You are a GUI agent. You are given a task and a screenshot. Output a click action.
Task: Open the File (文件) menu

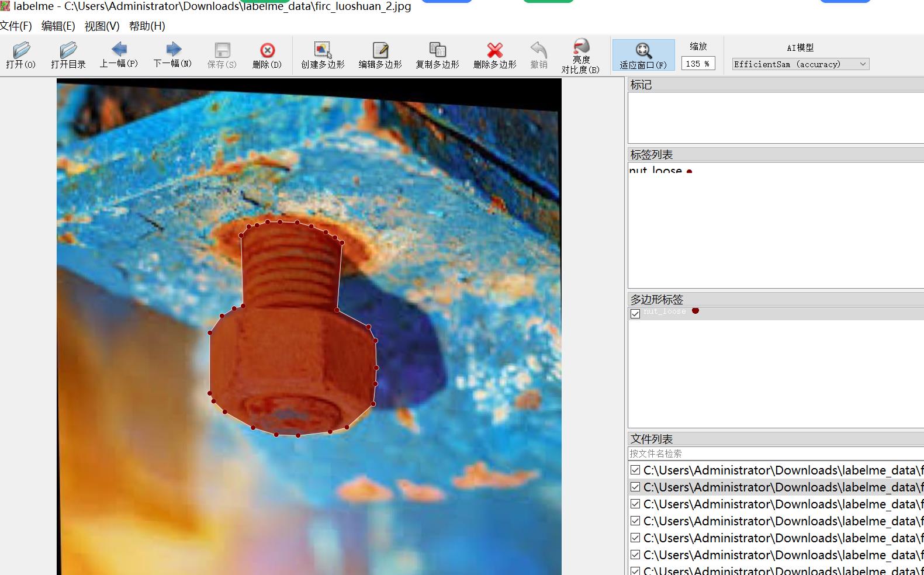(x=16, y=26)
